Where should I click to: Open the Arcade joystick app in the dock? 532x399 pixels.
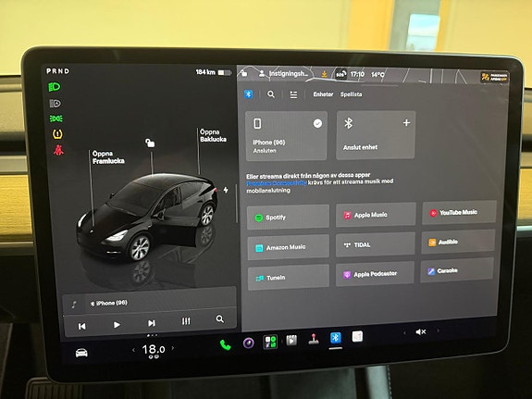(x=314, y=339)
